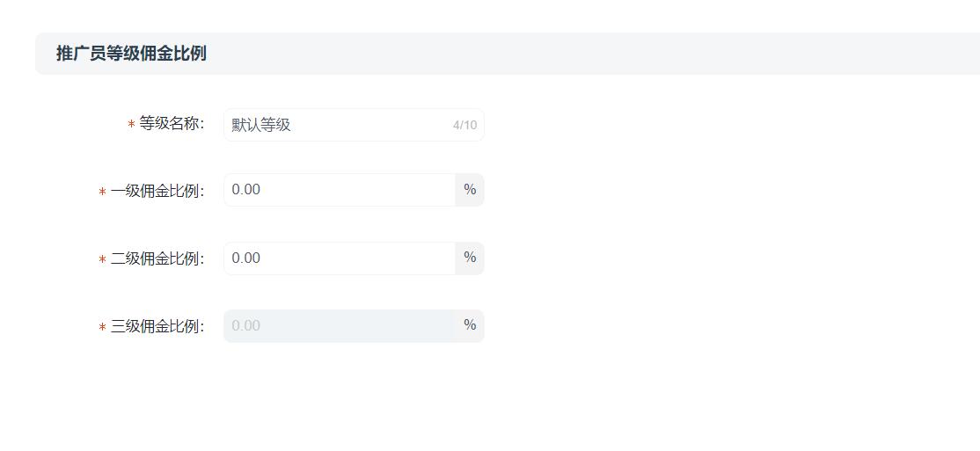This screenshot has height=451, width=980.
Task: Click the disabled 三级佣金比例 input field
Action: [340, 326]
